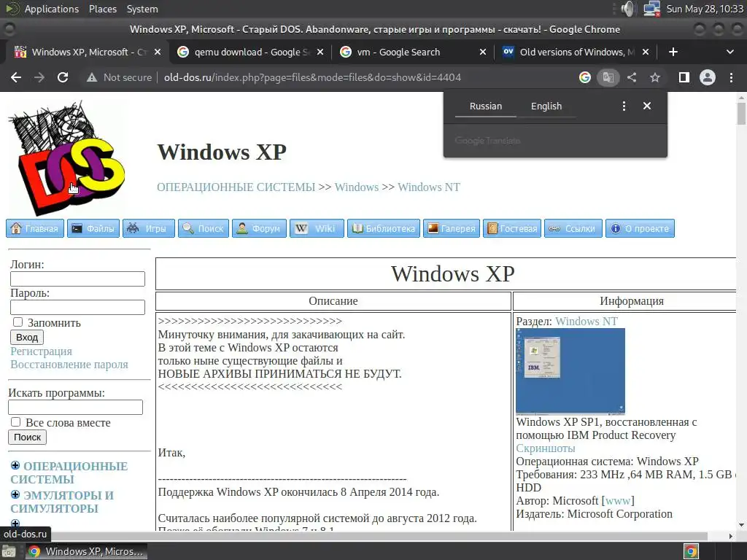The width and height of the screenshot is (747, 560).
Task: Open the О проекте nav button
Action: click(640, 228)
